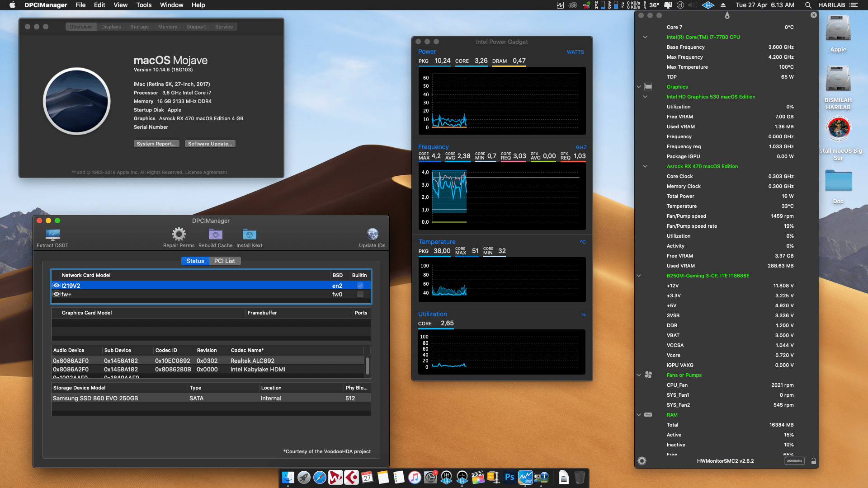Viewport: 868px width, 488px height.
Task: Open HWMonitorSMC2 settings gear icon
Action: [642, 461]
